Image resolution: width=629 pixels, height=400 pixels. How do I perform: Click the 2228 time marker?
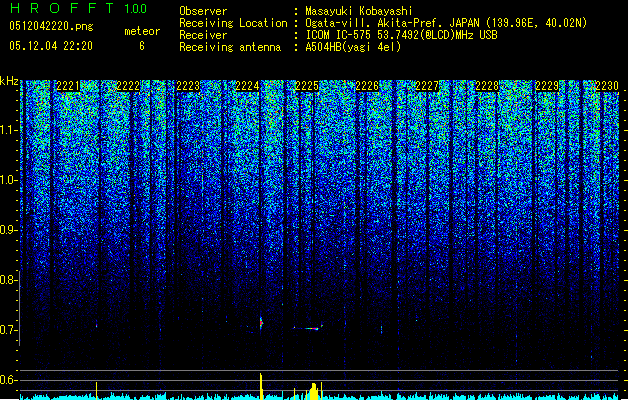(x=487, y=86)
